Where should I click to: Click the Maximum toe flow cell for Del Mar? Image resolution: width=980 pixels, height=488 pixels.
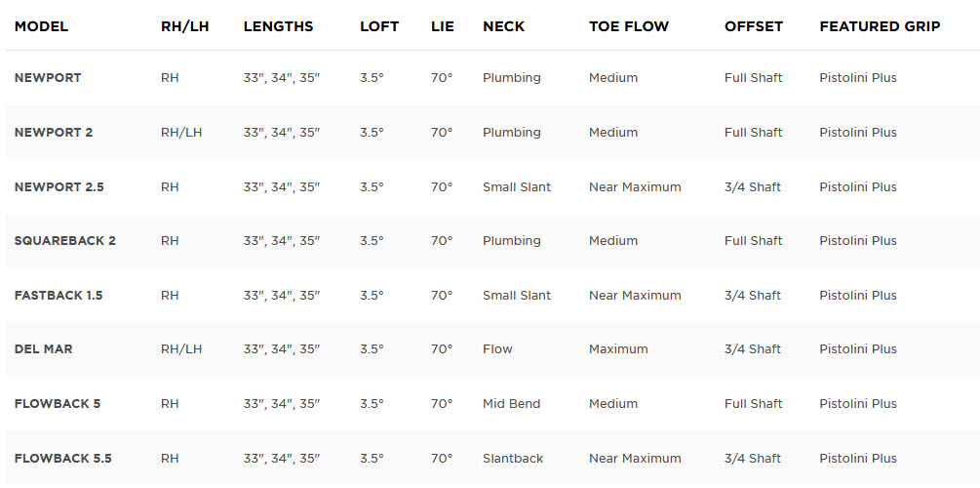point(618,349)
